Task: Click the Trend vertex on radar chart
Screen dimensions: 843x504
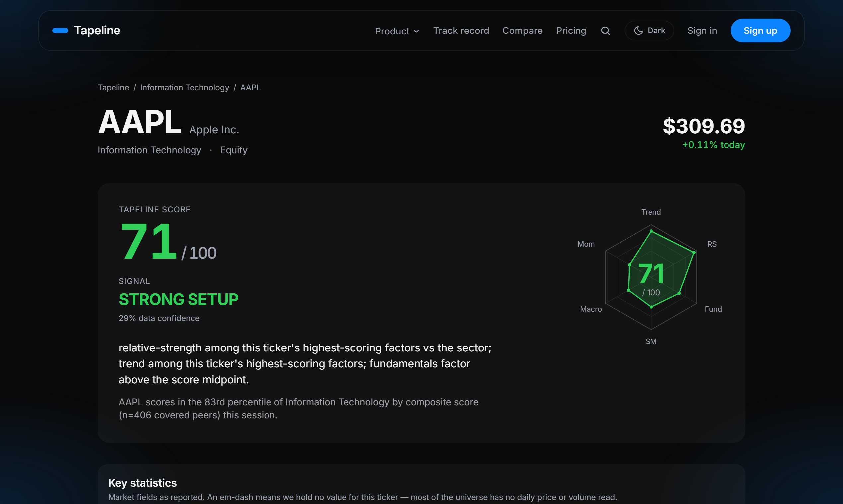Action: [x=651, y=231]
